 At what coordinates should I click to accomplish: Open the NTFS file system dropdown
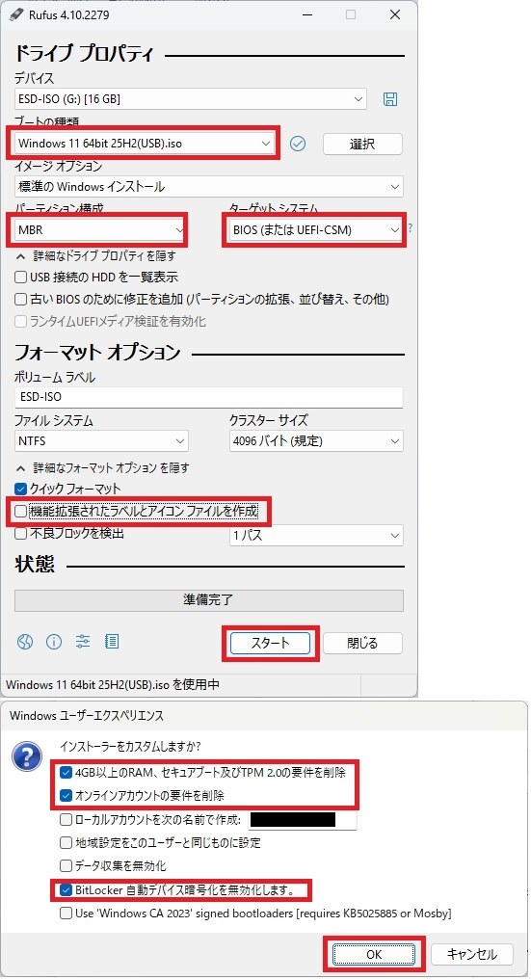[101, 440]
